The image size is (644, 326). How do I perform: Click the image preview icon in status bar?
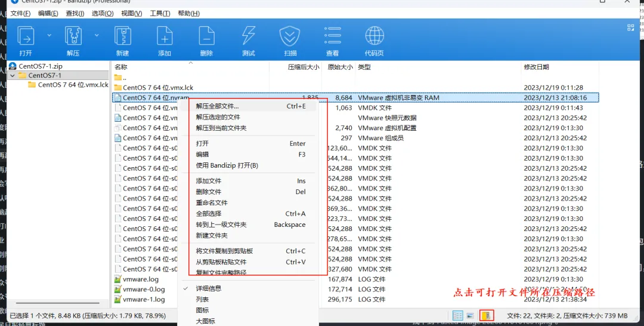[470, 315]
